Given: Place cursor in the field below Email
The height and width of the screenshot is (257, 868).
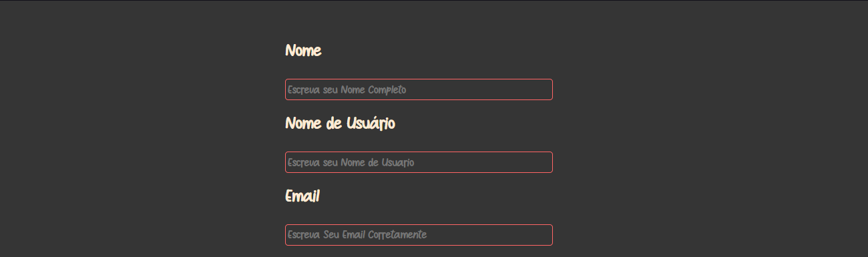Looking at the screenshot, I should [x=419, y=235].
